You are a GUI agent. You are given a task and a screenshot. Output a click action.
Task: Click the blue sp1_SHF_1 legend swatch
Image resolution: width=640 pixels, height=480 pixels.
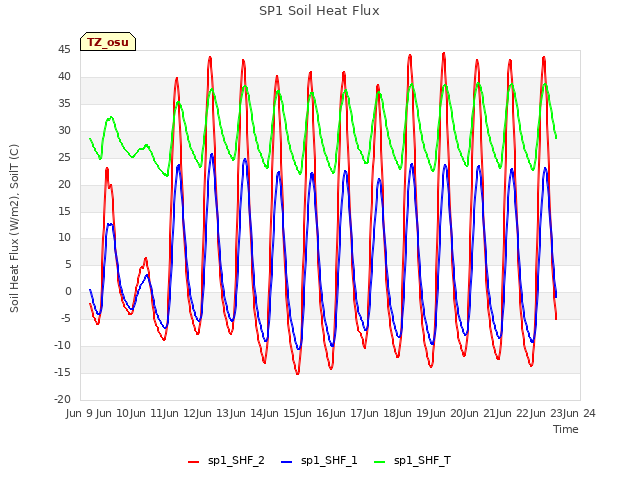pos(287,462)
